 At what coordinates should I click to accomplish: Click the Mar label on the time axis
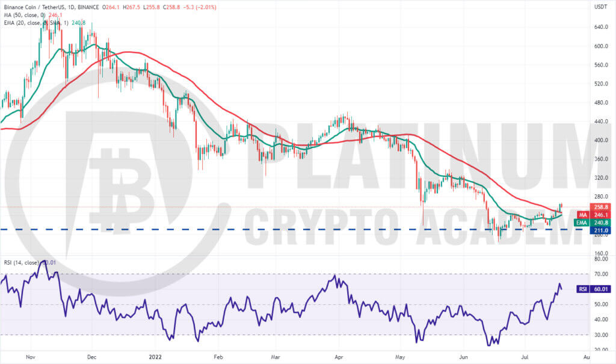pyautogui.click(x=276, y=357)
